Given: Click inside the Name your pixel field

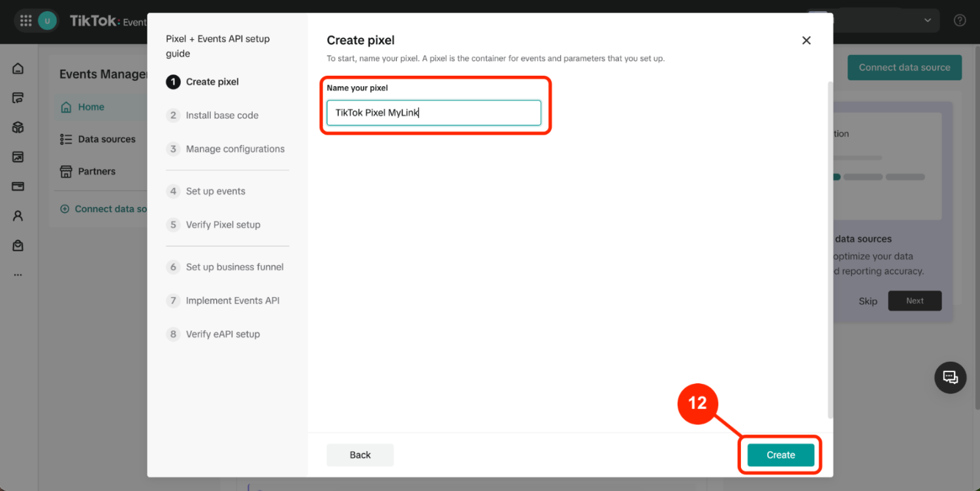Looking at the screenshot, I should point(434,112).
